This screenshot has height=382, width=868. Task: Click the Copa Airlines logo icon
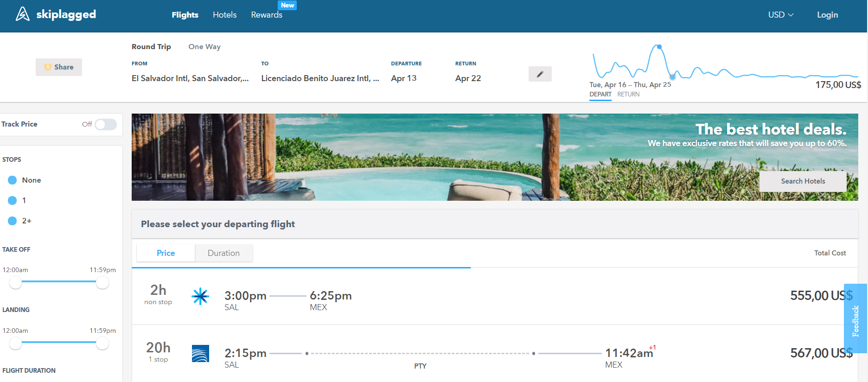(200, 354)
